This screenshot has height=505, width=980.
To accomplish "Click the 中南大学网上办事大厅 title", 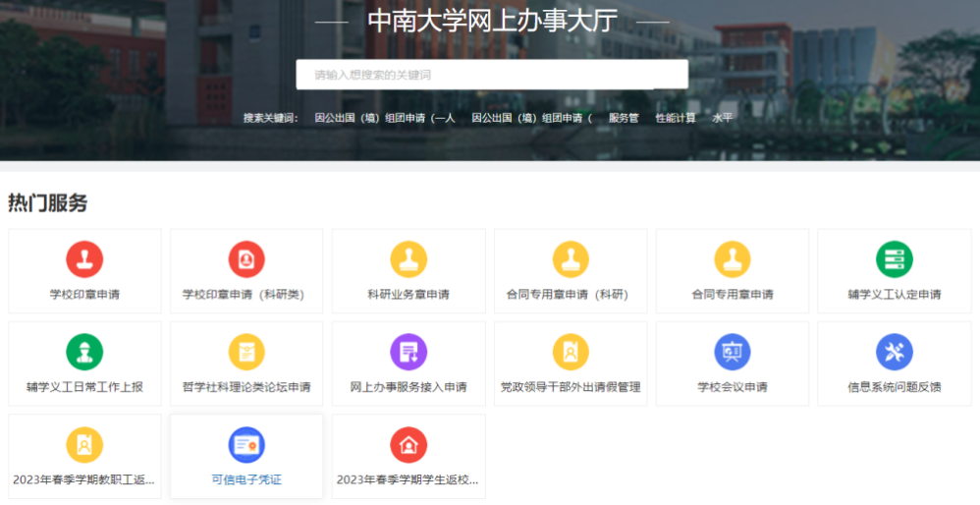I will coord(493,22).
